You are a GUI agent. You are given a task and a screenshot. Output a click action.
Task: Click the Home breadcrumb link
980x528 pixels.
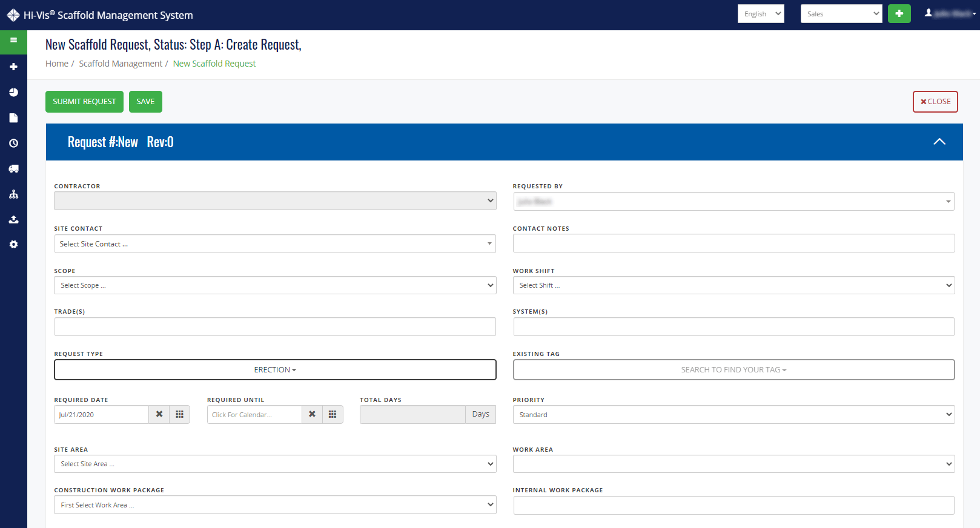(x=57, y=64)
